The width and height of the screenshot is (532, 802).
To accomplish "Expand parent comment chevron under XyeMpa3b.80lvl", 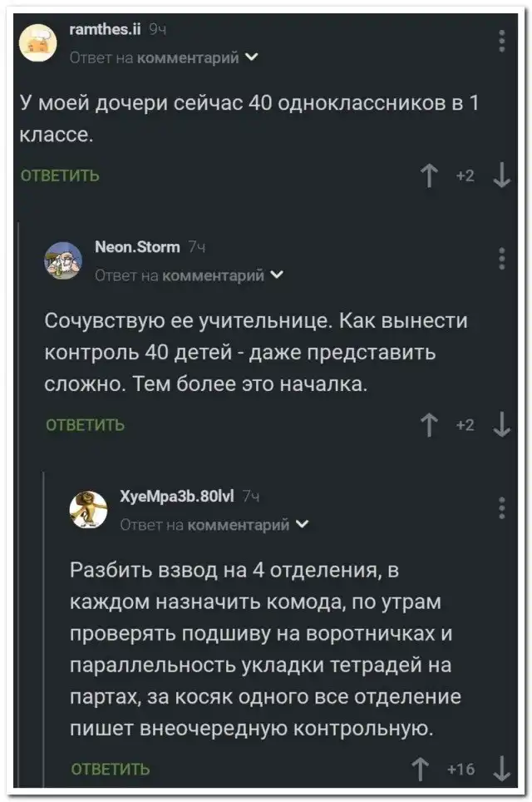I will (303, 524).
